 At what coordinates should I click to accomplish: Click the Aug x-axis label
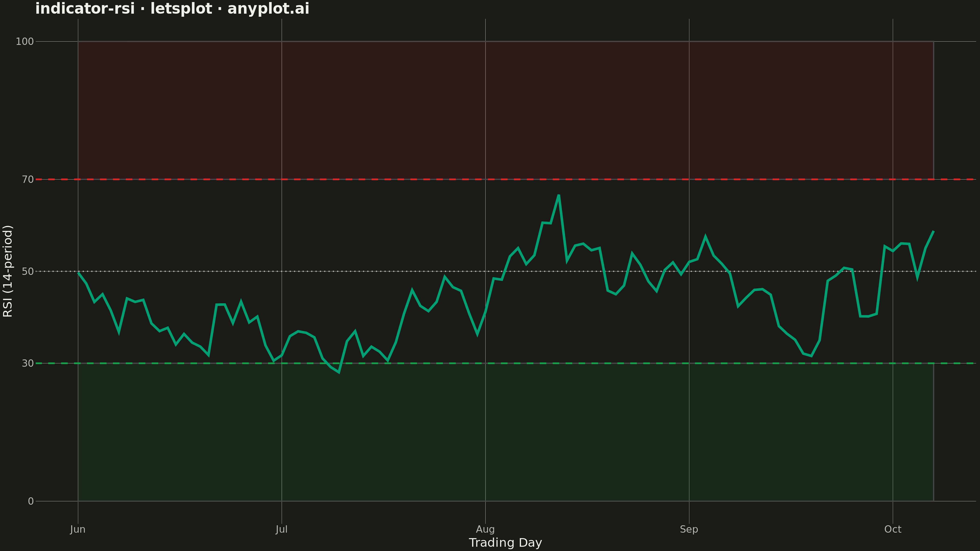point(485,529)
